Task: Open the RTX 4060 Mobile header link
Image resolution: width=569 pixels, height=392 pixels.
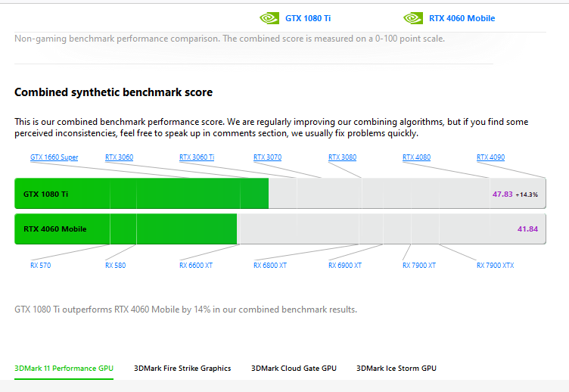Action: [462, 18]
